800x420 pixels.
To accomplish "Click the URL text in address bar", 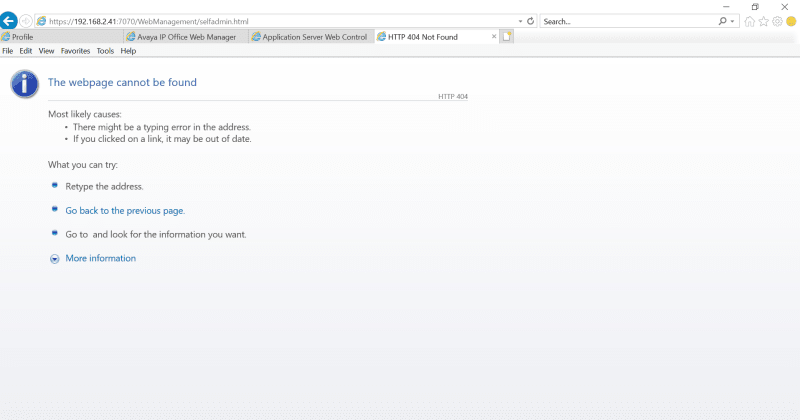I will tap(148, 21).
